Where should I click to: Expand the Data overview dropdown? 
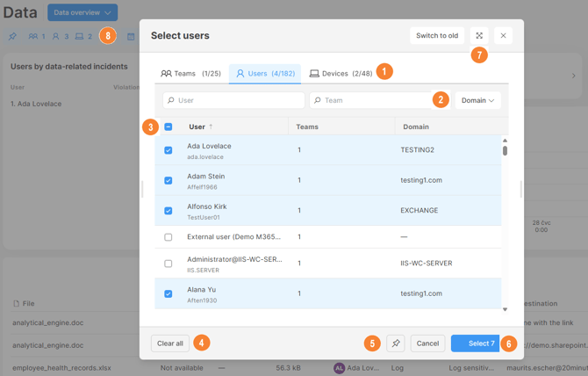tap(82, 13)
